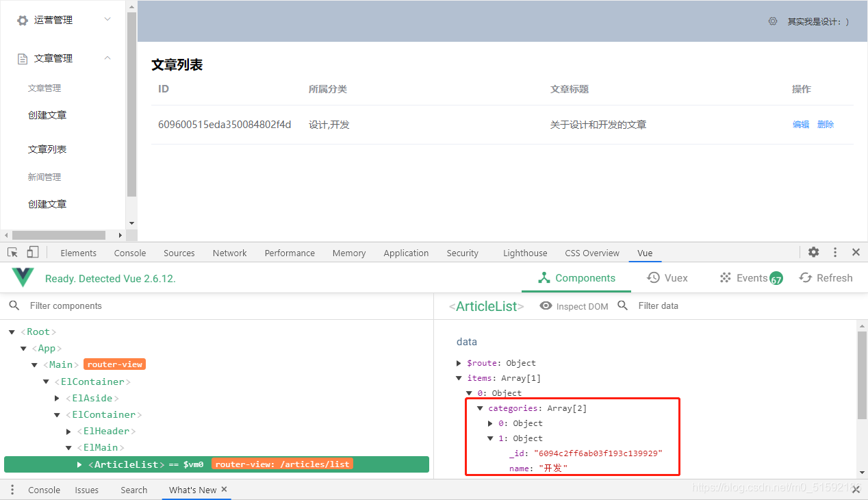Switch to the Vuex view

667,278
